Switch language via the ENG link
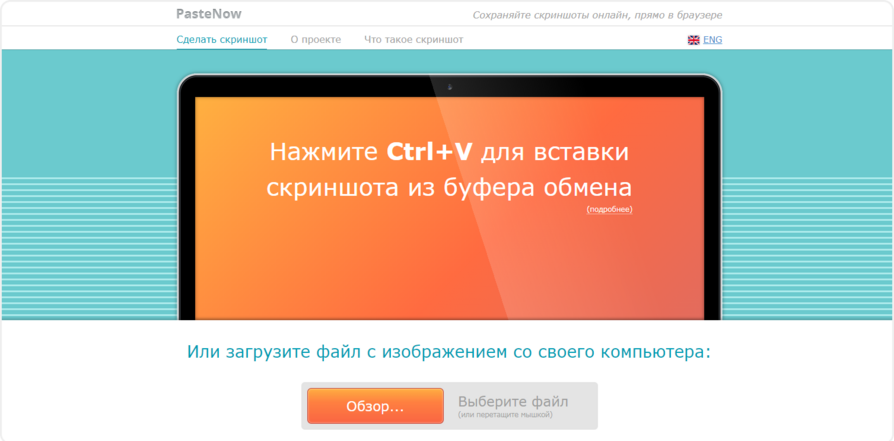Screen dimensions: 894x441 [x=712, y=40]
